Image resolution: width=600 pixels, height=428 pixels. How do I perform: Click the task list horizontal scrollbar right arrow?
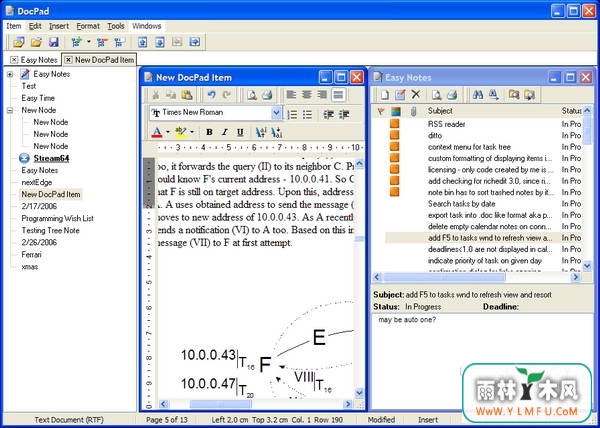(576, 277)
